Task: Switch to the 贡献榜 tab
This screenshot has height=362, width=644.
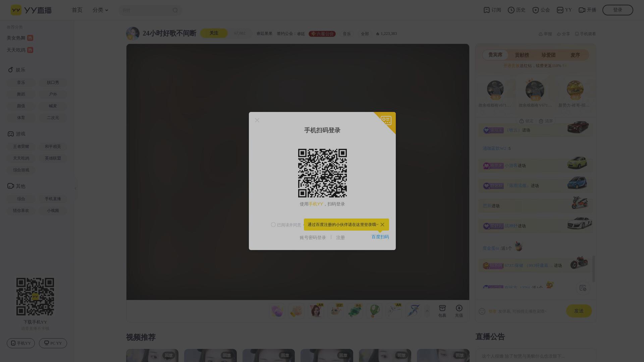Action: pos(522,55)
